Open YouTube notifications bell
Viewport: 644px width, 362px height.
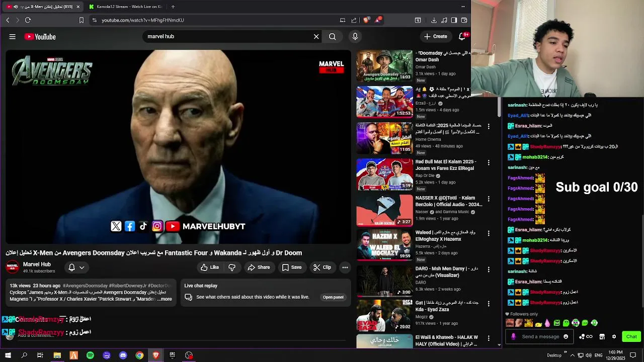click(x=462, y=36)
